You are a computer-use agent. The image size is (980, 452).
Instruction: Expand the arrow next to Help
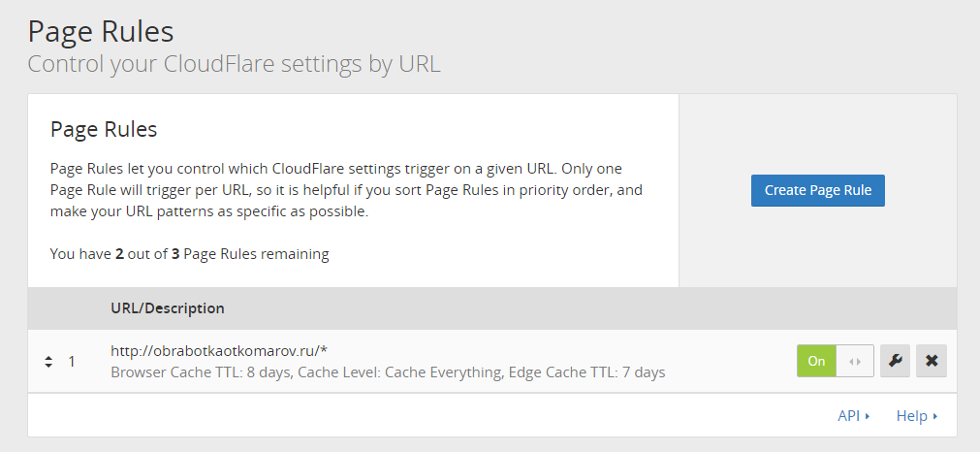(x=935, y=416)
